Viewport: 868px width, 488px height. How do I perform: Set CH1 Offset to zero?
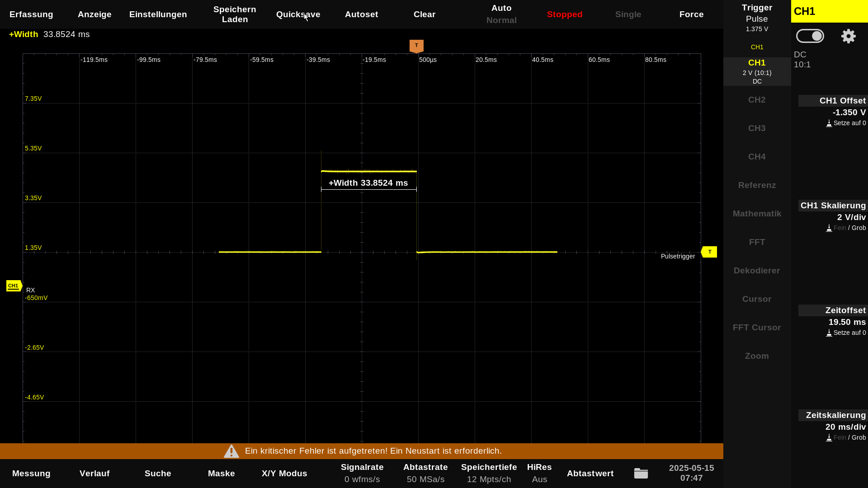pyautogui.click(x=845, y=123)
